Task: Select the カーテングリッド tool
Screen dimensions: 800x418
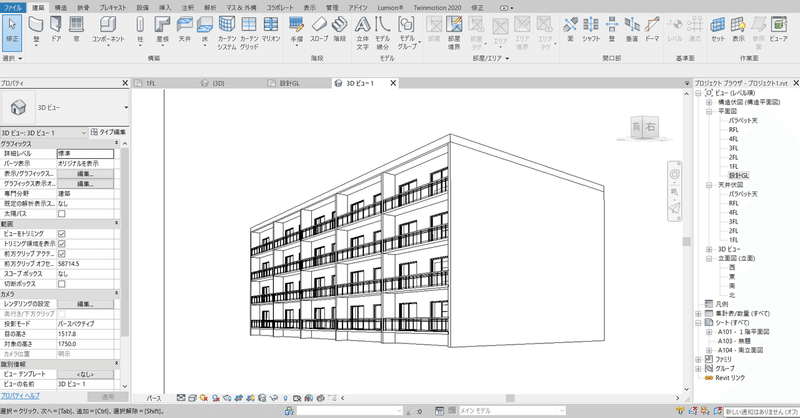Action: (x=249, y=33)
